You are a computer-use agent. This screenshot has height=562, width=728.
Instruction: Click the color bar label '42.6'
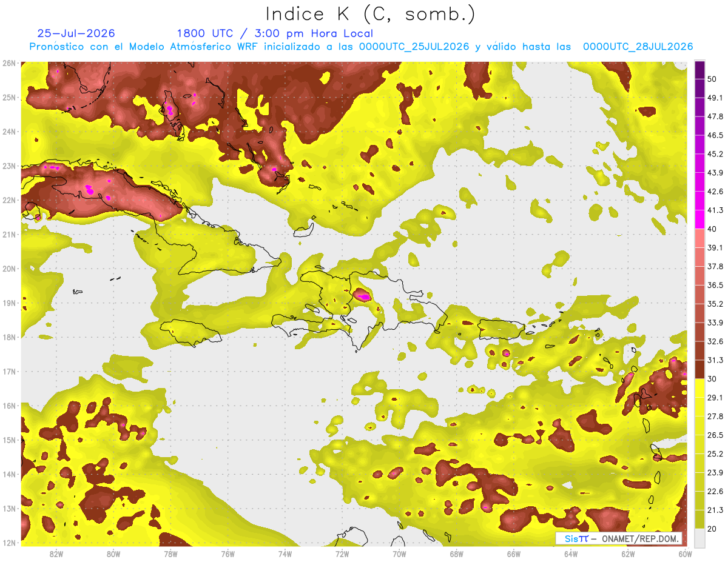715,192
